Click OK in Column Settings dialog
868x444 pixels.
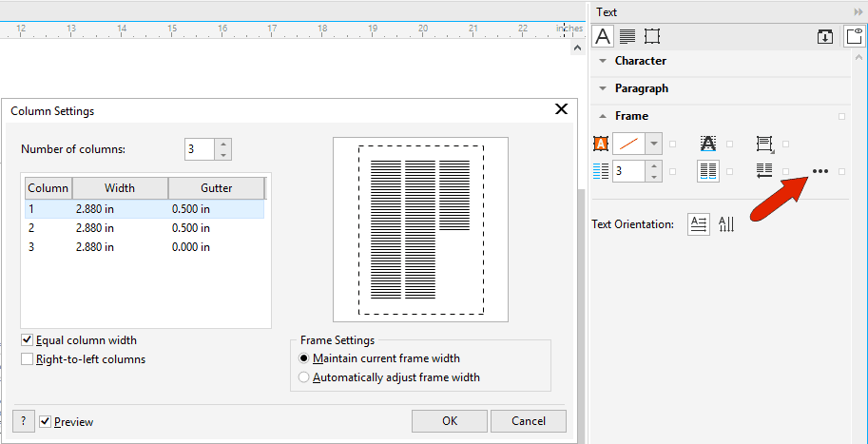click(450, 421)
